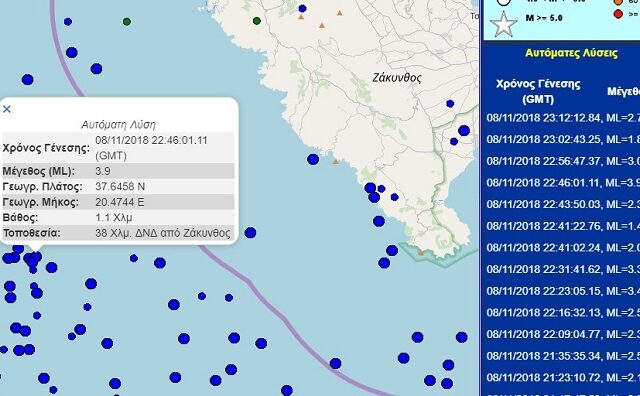Click the red circle in the legend

(619, 14)
